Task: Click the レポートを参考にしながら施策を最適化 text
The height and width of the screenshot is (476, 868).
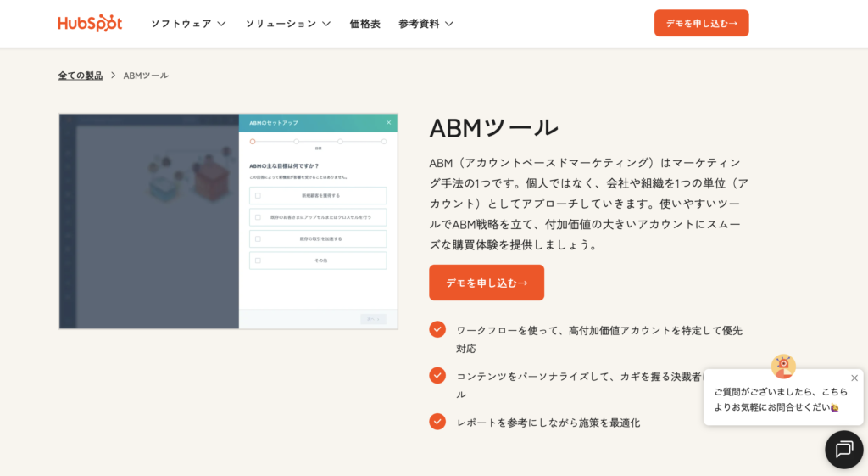Action: pyautogui.click(x=548, y=423)
